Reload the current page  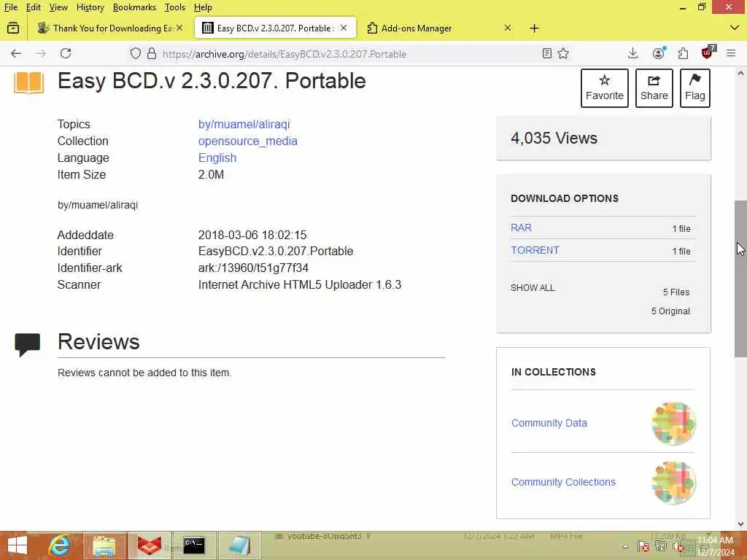pos(66,53)
